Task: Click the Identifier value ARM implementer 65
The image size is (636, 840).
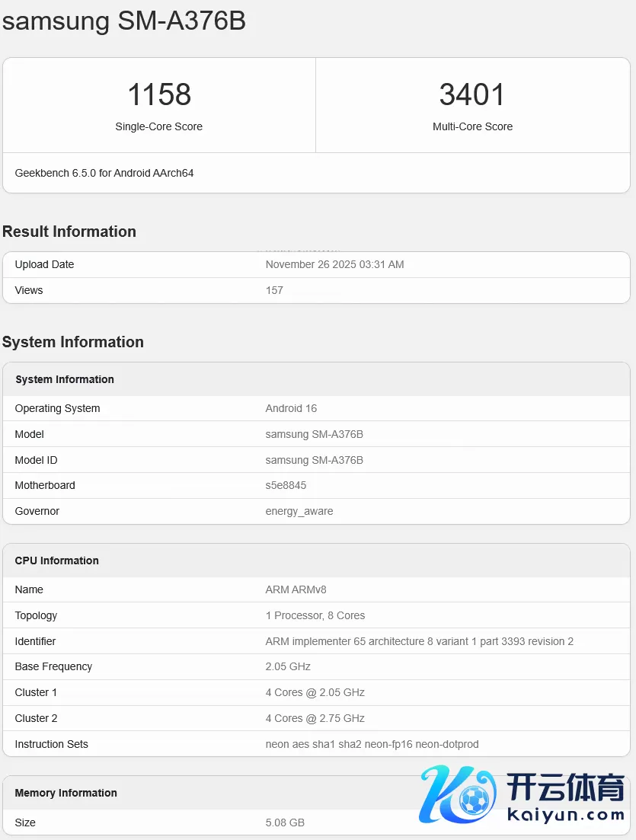Action: 419,641
